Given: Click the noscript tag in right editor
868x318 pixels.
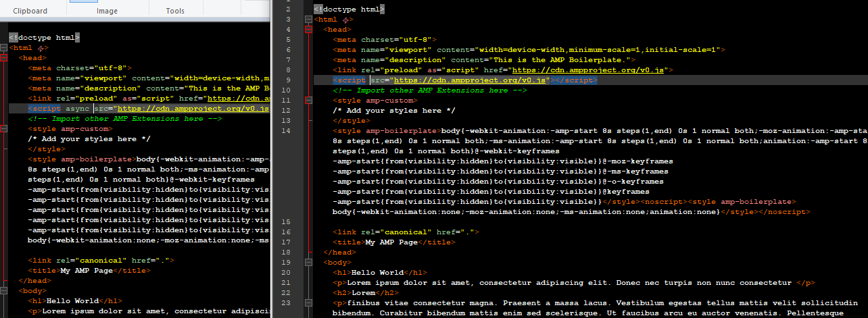Looking at the screenshot, I should (664, 201).
